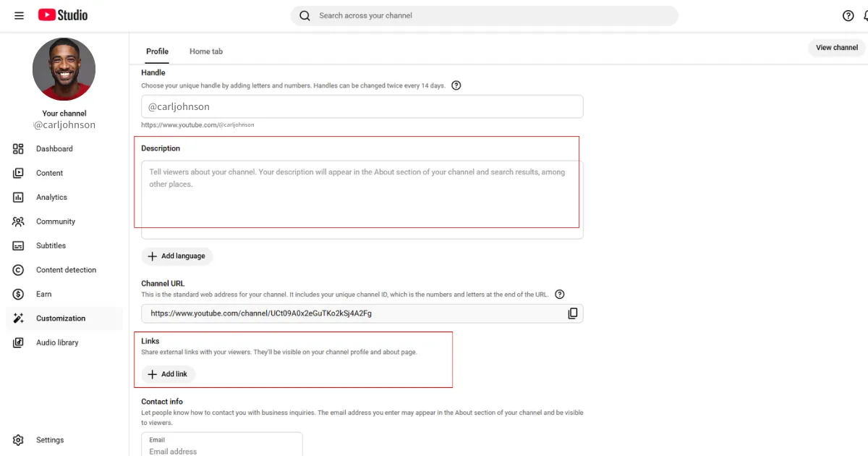Click the View channel button
This screenshot has width=868, height=456.
pos(836,48)
